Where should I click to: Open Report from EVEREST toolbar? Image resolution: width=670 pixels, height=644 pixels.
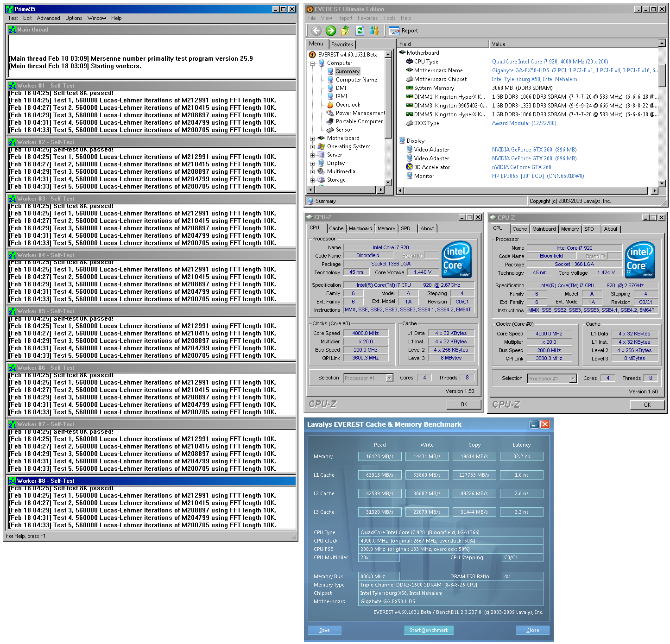[x=404, y=31]
